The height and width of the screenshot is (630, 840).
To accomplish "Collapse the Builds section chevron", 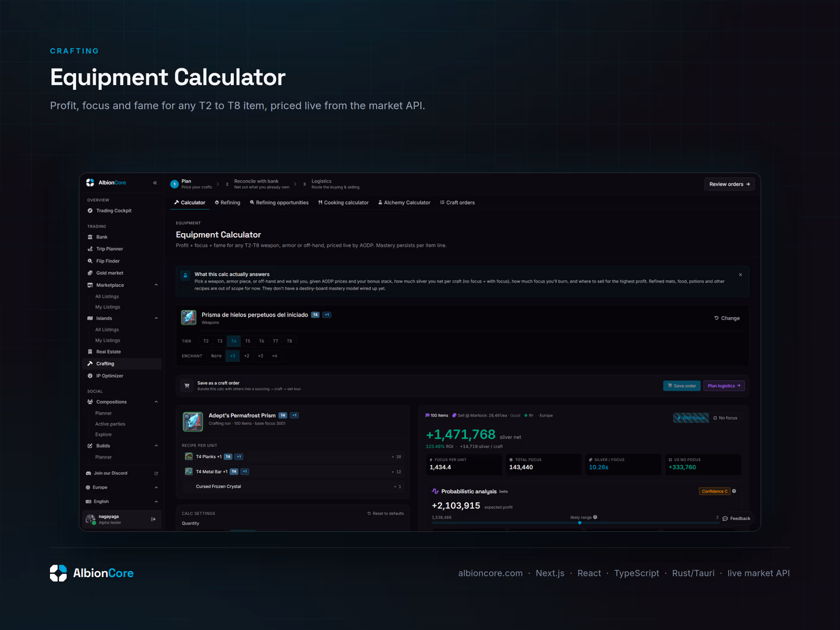I will point(156,446).
